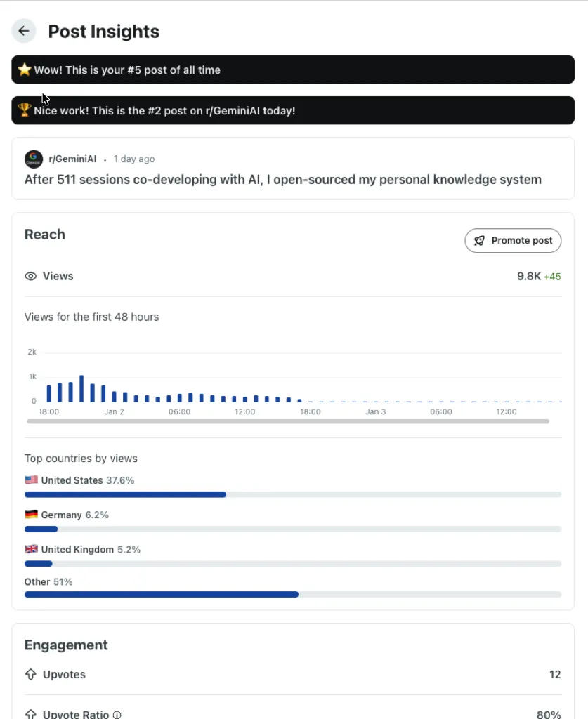Screen dimensions: 588x719
Task: Click the trophy icon in the r/GeminiAI banner
Action: [25, 110]
